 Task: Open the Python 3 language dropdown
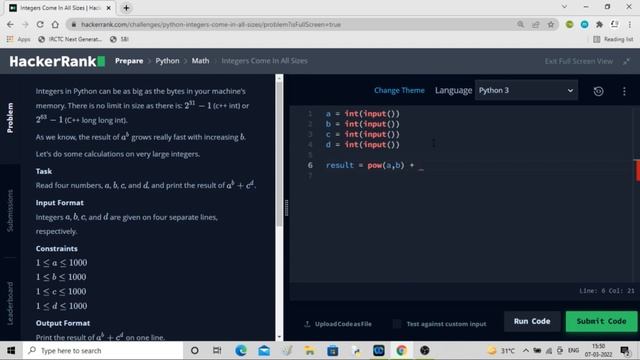tap(526, 91)
